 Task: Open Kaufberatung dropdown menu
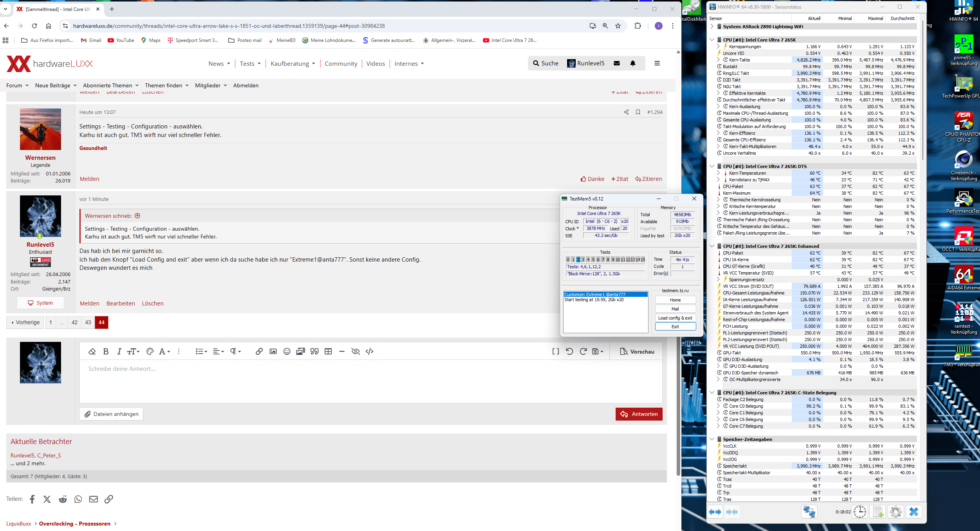click(x=293, y=64)
